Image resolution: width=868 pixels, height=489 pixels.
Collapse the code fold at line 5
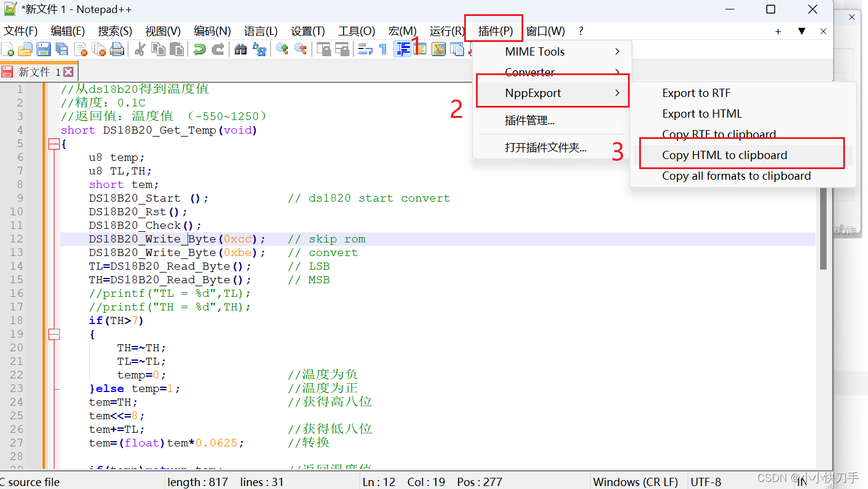(54, 144)
